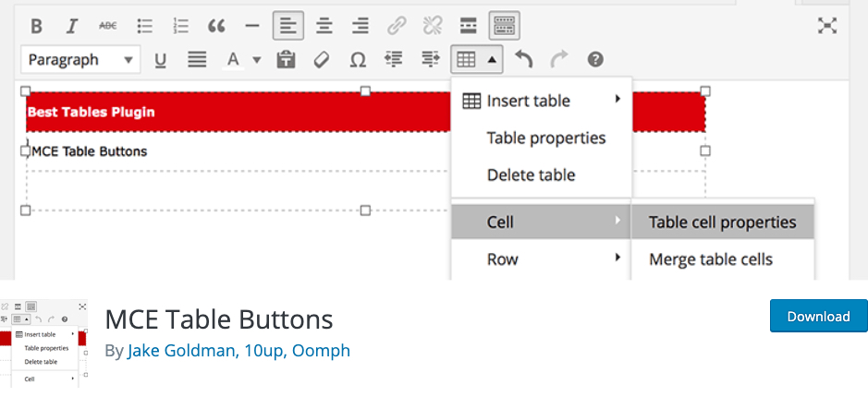Insert a bulleted list
868x397 pixels.
[x=144, y=26]
